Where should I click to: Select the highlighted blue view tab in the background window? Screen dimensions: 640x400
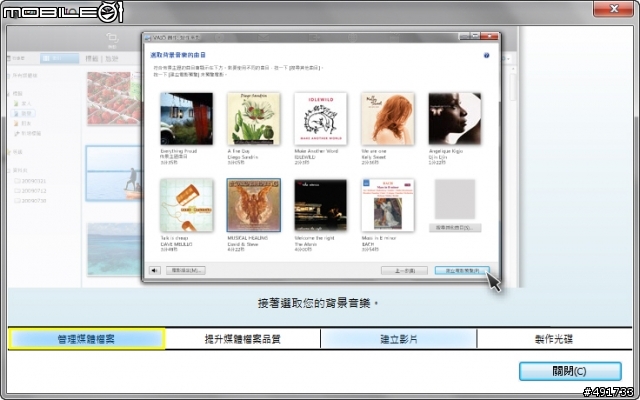point(60,58)
